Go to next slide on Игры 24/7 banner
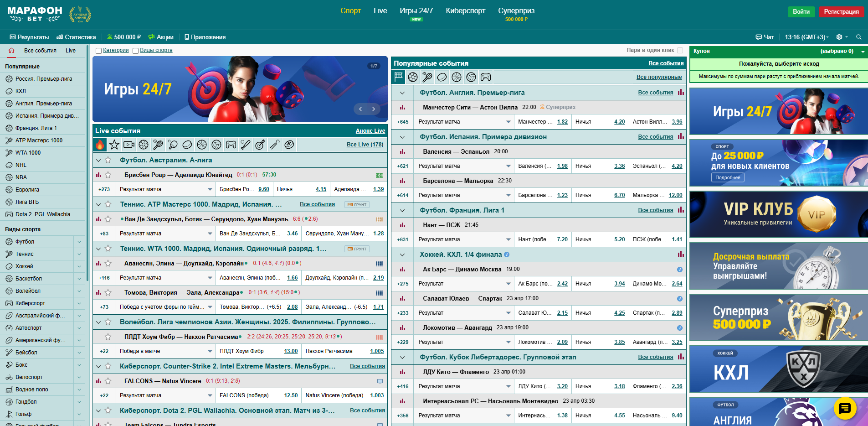This screenshot has height=426, width=868. (x=374, y=109)
